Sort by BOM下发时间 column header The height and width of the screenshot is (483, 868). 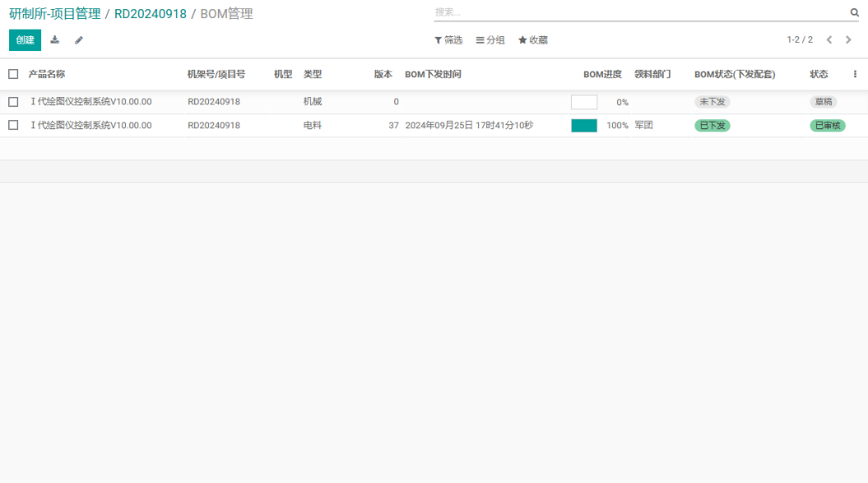[433, 74]
